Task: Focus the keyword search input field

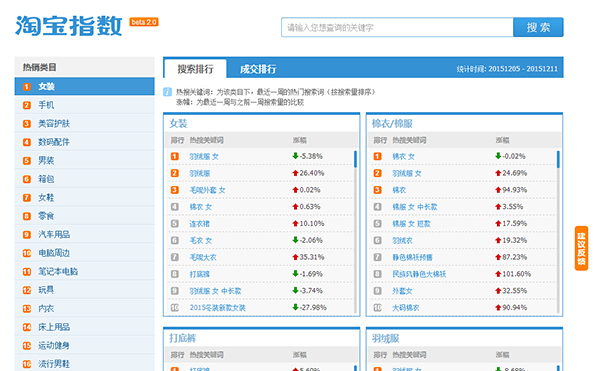Action: coord(397,27)
